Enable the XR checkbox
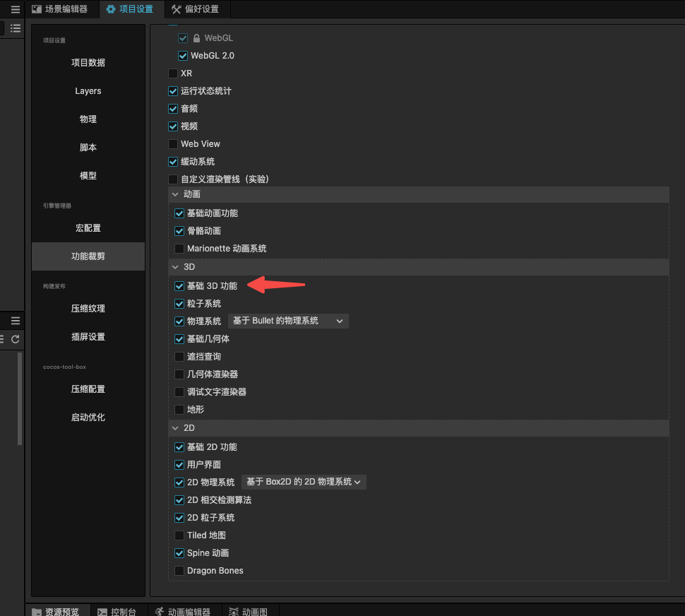Image resolution: width=685 pixels, height=616 pixels. [x=173, y=73]
